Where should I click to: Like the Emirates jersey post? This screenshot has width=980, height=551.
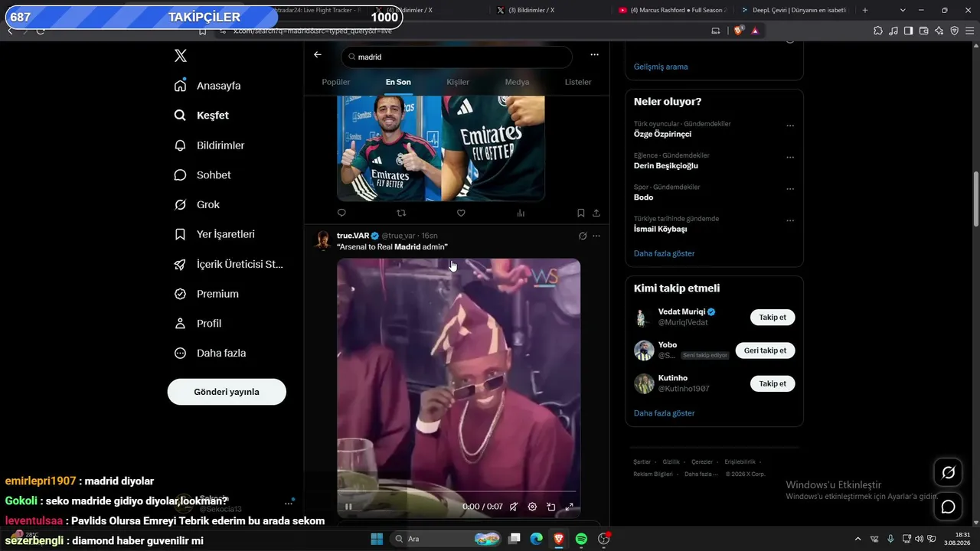461,213
